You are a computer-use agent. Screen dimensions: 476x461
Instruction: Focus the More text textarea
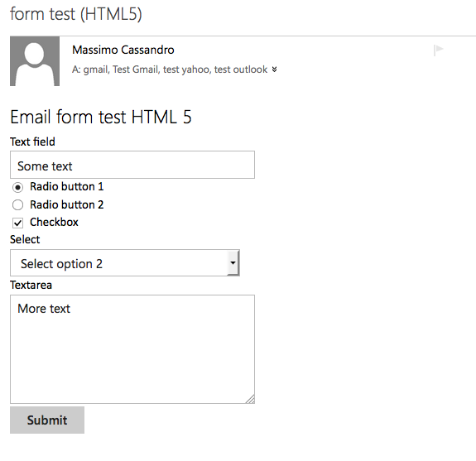[132, 349]
